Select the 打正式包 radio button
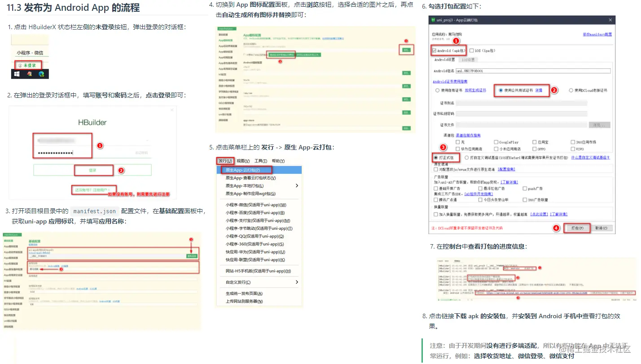This screenshot has width=641, height=364. pos(436,158)
